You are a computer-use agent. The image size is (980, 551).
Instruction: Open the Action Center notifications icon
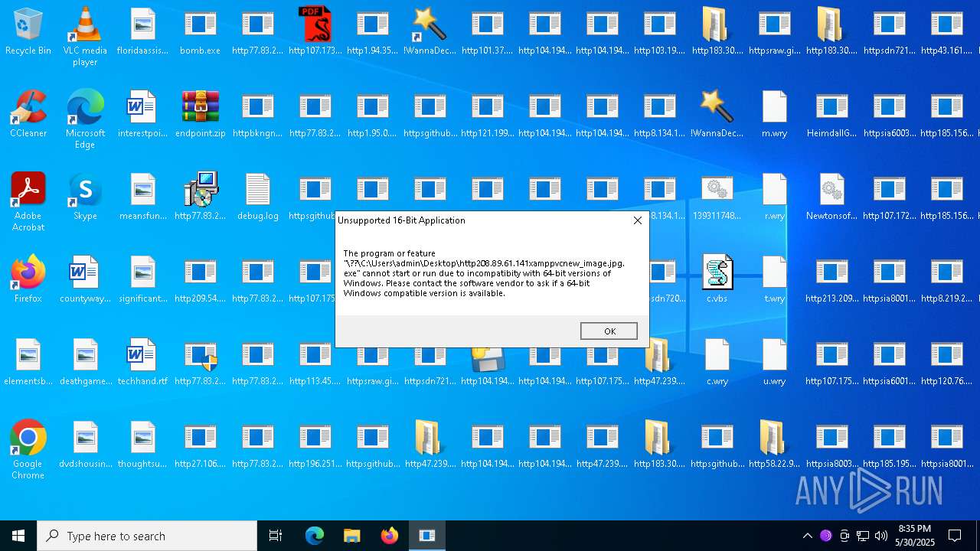(x=955, y=536)
